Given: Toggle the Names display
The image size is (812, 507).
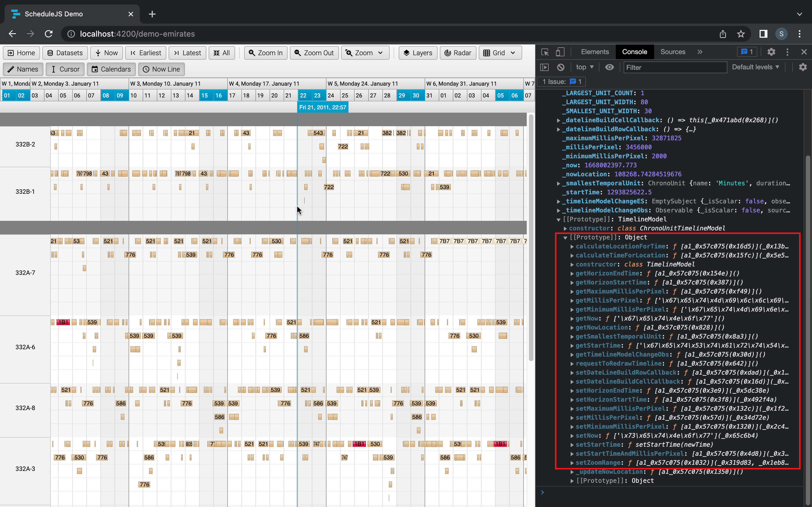Looking at the screenshot, I should 23,69.
